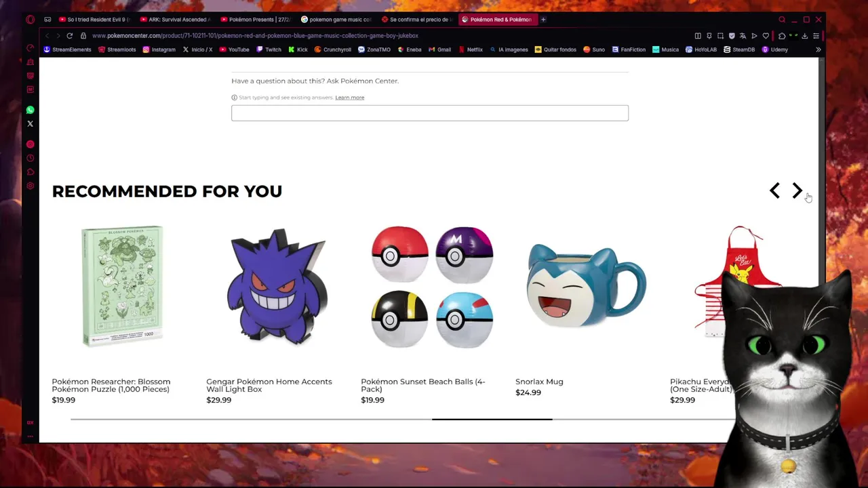
Task: Switch to the pokemon game music Google tab
Action: click(336, 20)
